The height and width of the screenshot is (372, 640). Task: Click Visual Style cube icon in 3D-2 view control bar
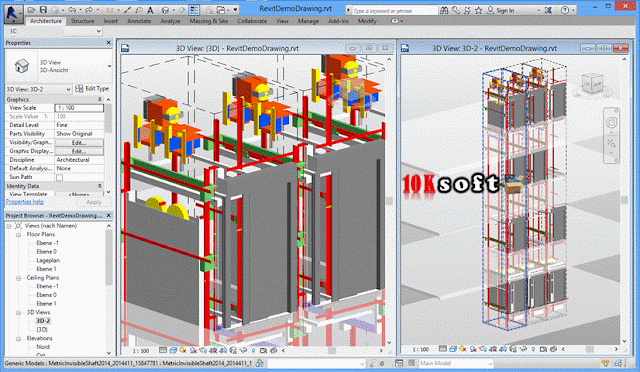pyautogui.click(x=453, y=349)
